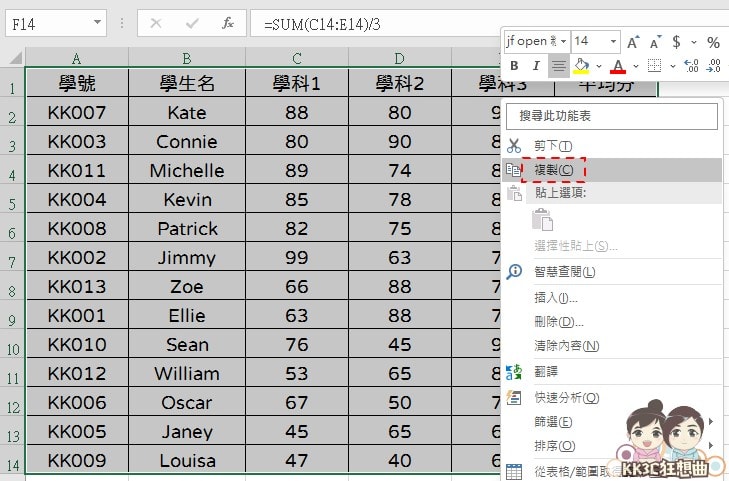Viewport: 729px width, 481px height.
Task: Apply the red font color
Action: point(617,66)
